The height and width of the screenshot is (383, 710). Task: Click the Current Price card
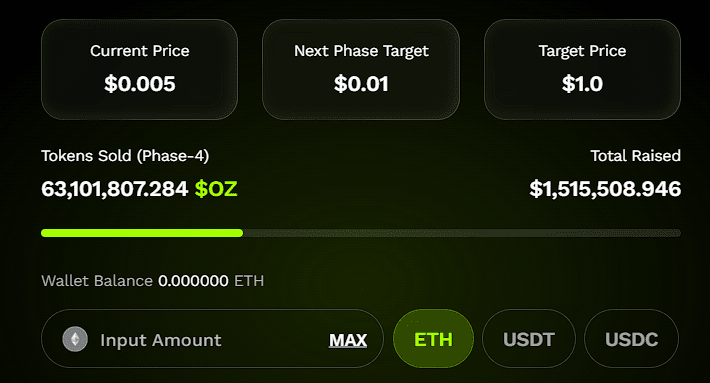click(x=139, y=69)
